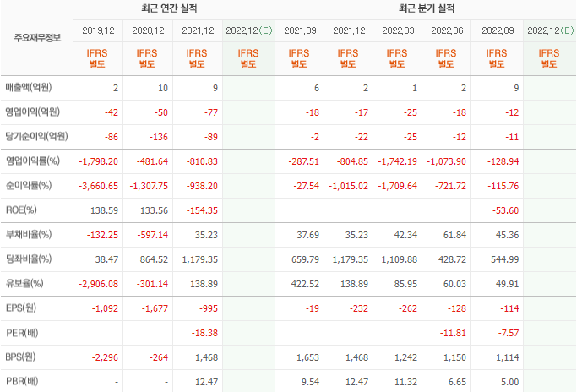The image size is (582, 392).
Task: Select the 당좌비율(%) row label
Action: point(29,259)
